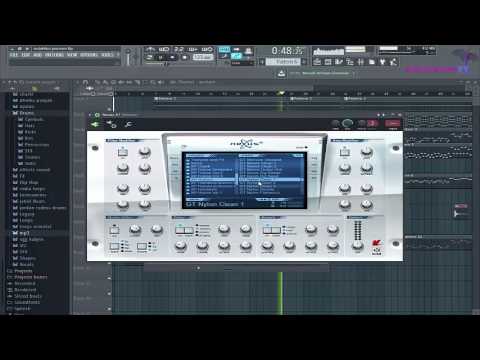Click the green arrow icon in Nexus wrapper toolbar

click(x=95, y=124)
